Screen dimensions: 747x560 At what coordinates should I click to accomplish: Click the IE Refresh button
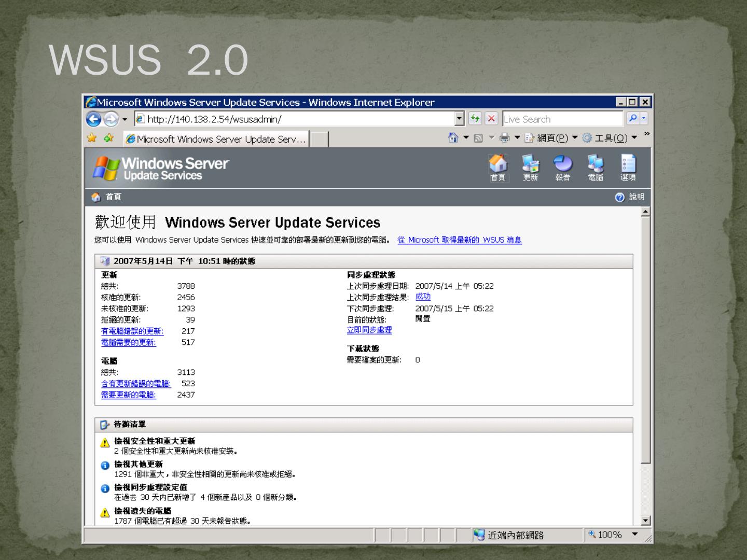coord(475,119)
